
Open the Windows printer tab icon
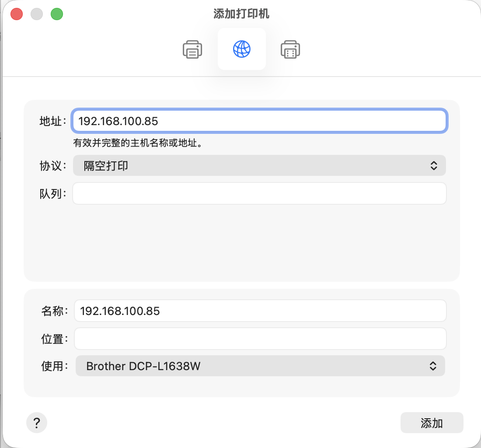290,49
